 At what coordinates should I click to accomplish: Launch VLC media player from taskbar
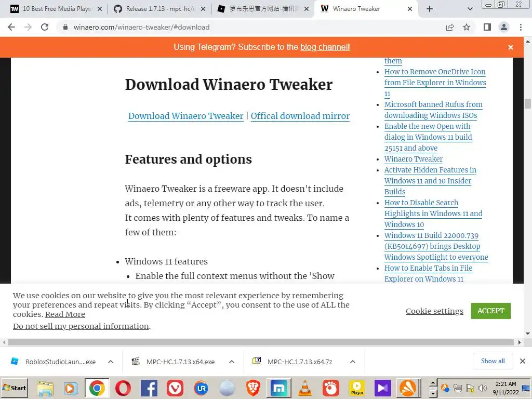pos(304,388)
